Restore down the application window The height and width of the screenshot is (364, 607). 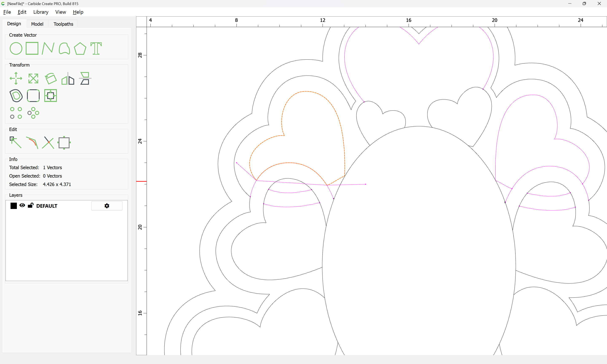coord(584,3)
